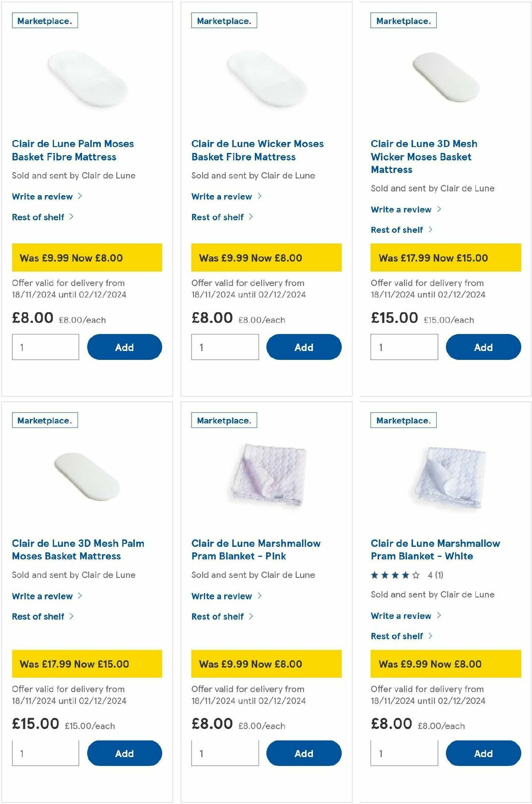The height and width of the screenshot is (804, 532).
Task: Select quantity box under Marshmallow Pram Blanket White
Action: [404, 753]
